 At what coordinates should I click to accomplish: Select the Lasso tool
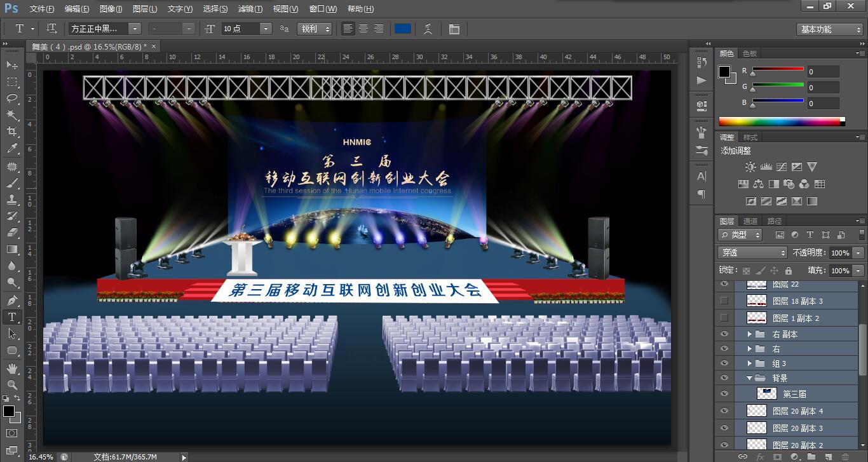tap(11, 99)
